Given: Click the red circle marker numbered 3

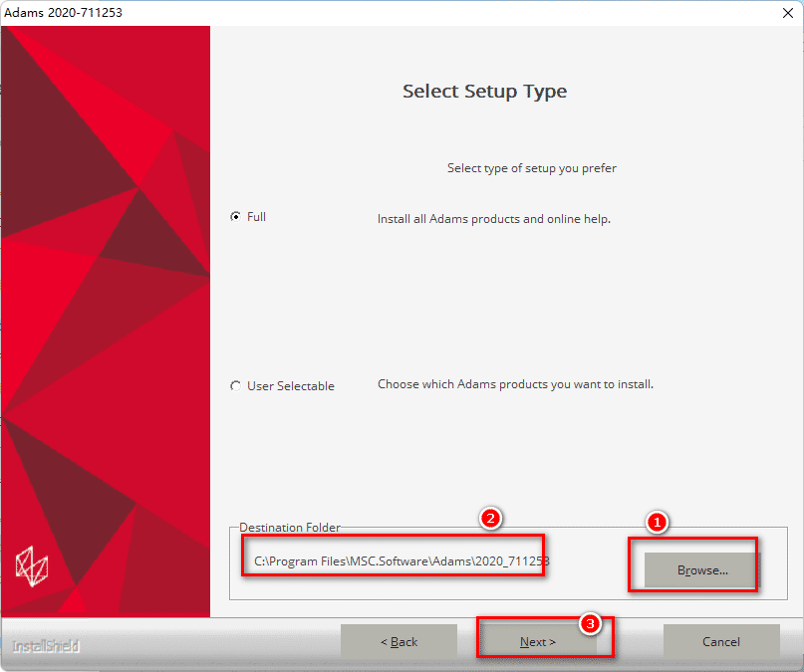Looking at the screenshot, I should (x=590, y=624).
